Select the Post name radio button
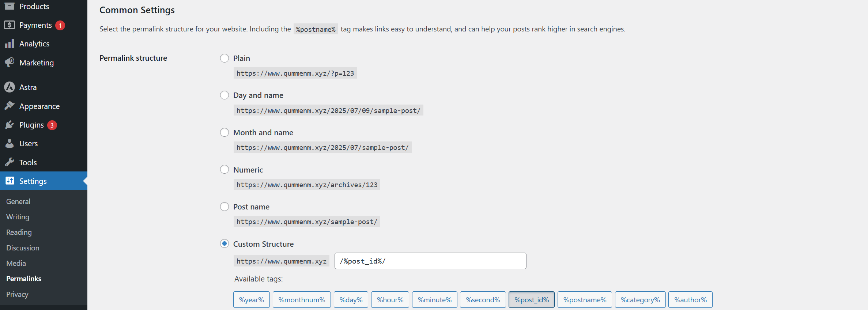The height and width of the screenshot is (310, 868). tap(224, 207)
